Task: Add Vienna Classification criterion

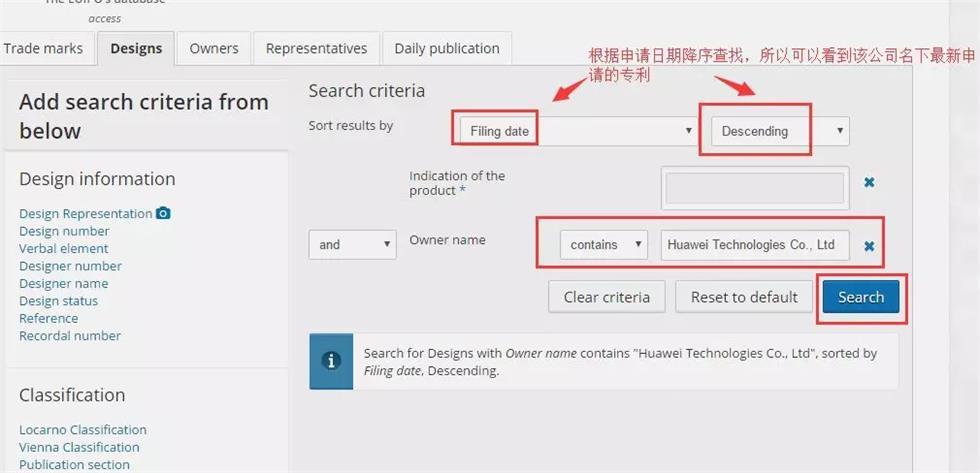Action: 79,447
